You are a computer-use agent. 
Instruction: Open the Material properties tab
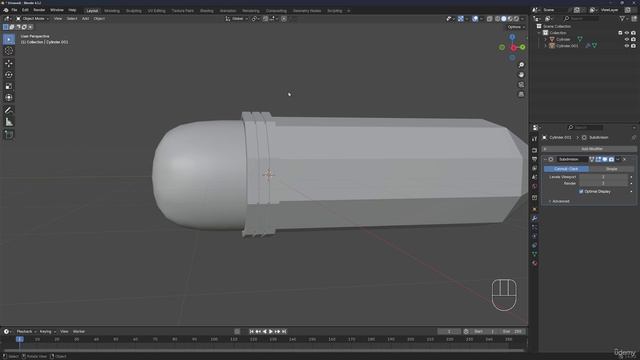pyautogui.click(x=534, y=263)
